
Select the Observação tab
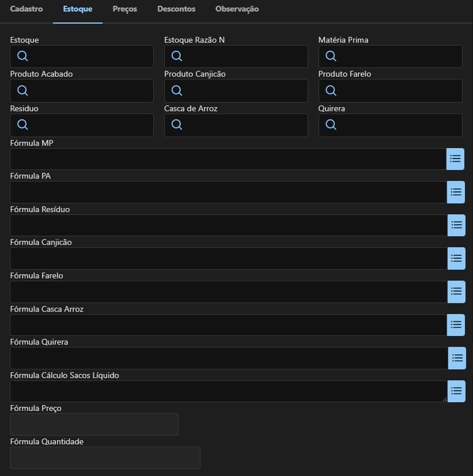point(237,9)
